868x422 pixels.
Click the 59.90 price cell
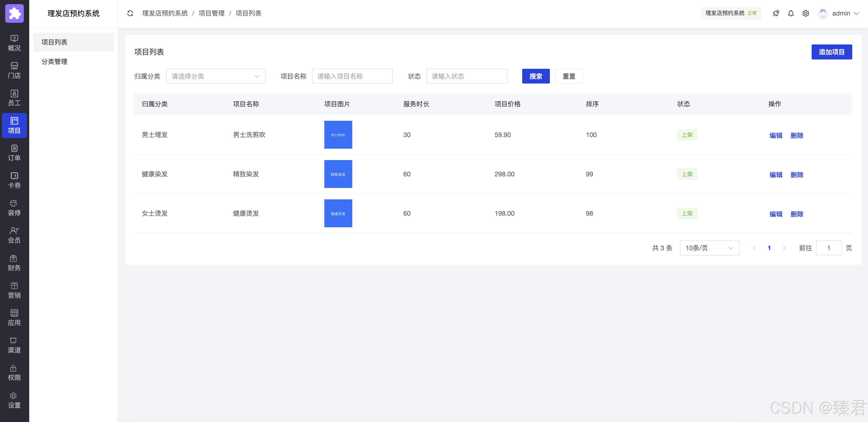tap(503, 135)
